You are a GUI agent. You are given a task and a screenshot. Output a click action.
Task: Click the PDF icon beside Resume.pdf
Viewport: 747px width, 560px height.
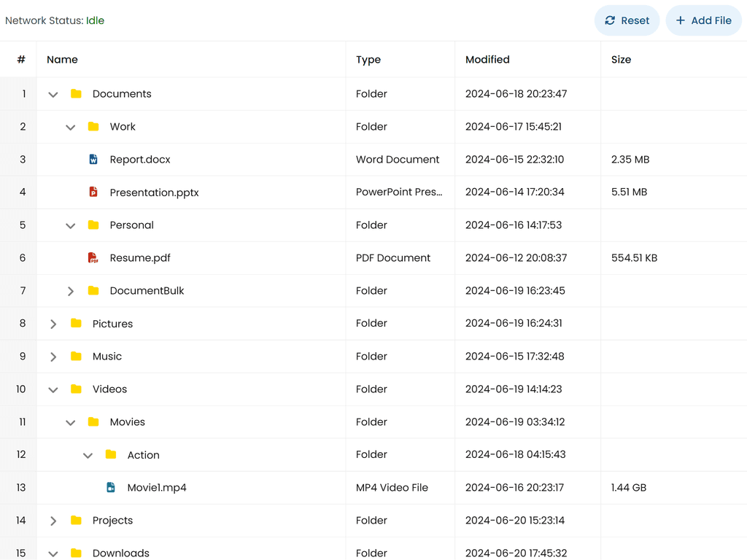pos(93,258)
